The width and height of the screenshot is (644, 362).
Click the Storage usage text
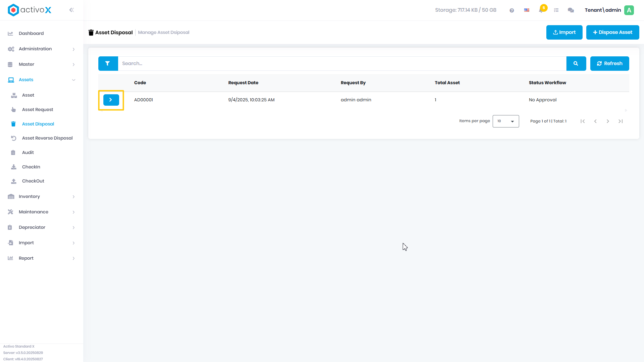(x=466, y=10)
